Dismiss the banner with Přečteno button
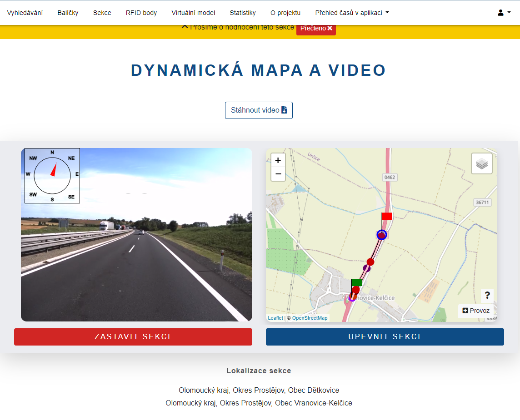The image size is (520, 420). 316,29
